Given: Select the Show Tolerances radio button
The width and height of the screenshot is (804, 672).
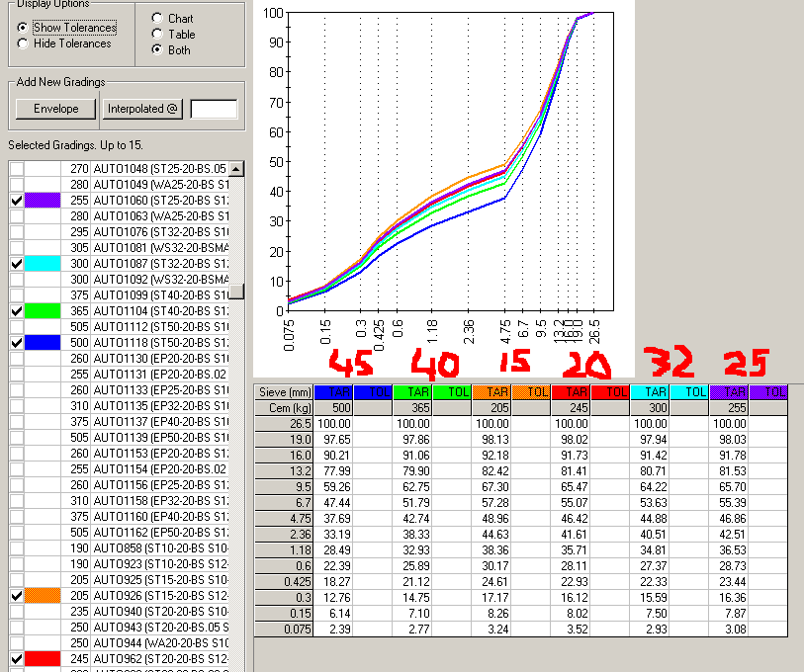Looking at the screenshot, I should point(23,28).
